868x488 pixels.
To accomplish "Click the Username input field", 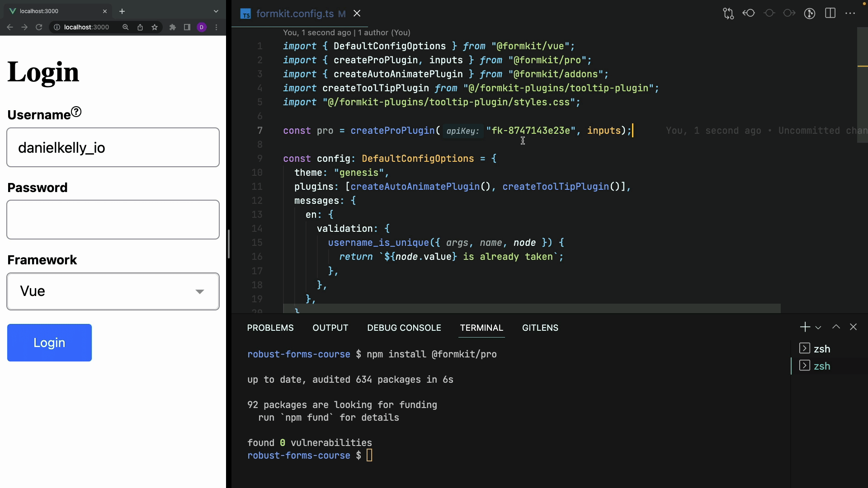I will 113,147.
